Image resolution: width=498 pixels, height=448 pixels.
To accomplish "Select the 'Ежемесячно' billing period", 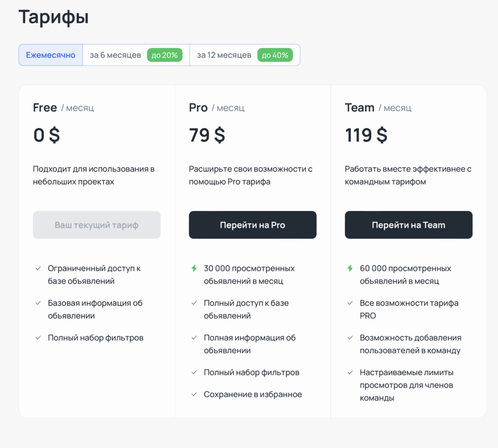I will (x=50, y=55).
